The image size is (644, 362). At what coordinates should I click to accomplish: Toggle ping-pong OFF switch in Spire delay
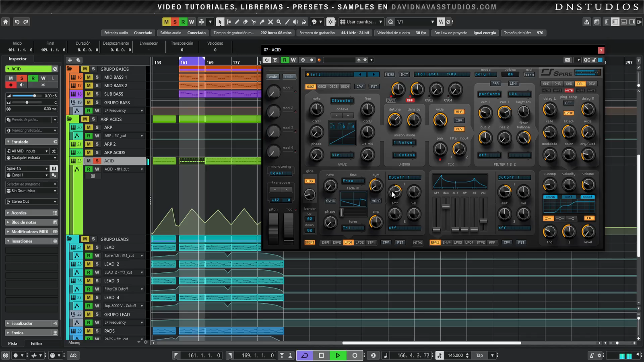pyautogui.click(x=568, y=103)
